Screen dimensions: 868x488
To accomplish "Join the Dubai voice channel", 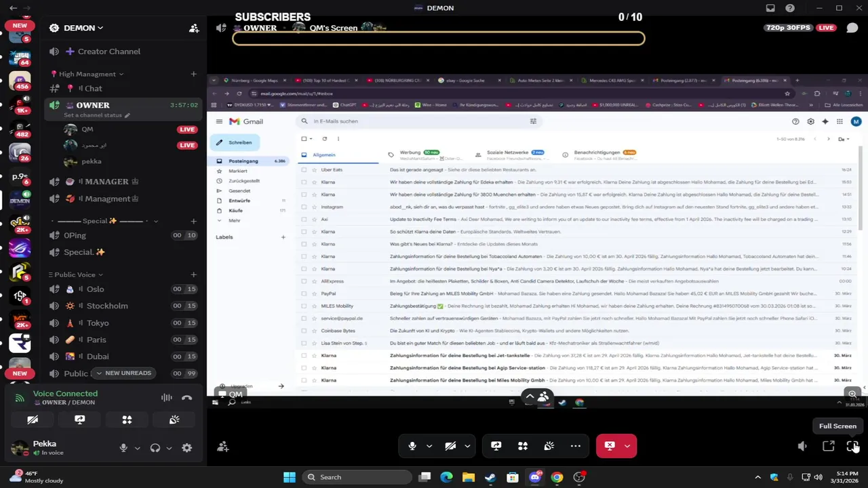I will (x=123, y=357).
